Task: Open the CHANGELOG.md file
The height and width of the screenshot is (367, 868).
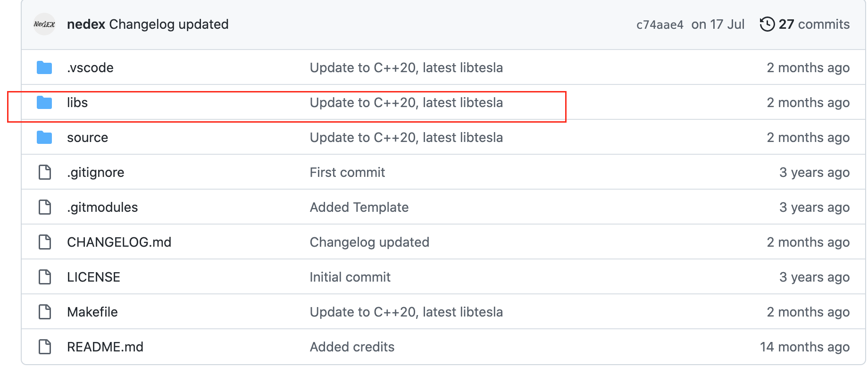Action: coord(119,242)
